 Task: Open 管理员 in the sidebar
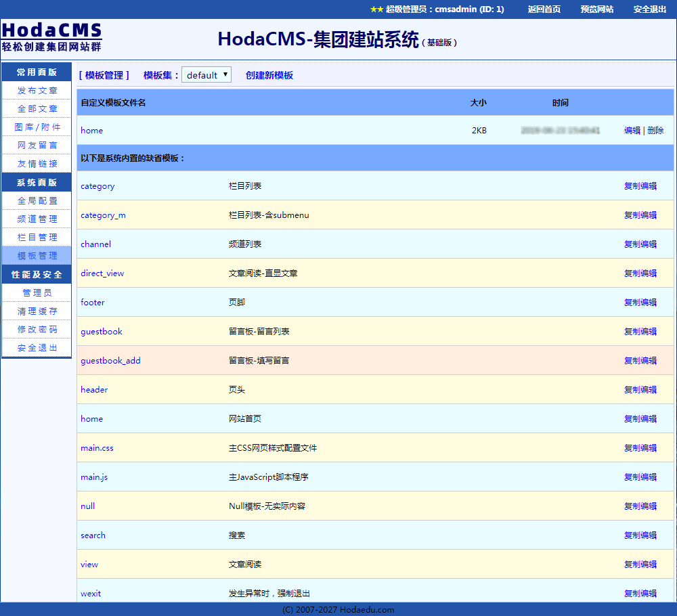[x=37, y=292]
